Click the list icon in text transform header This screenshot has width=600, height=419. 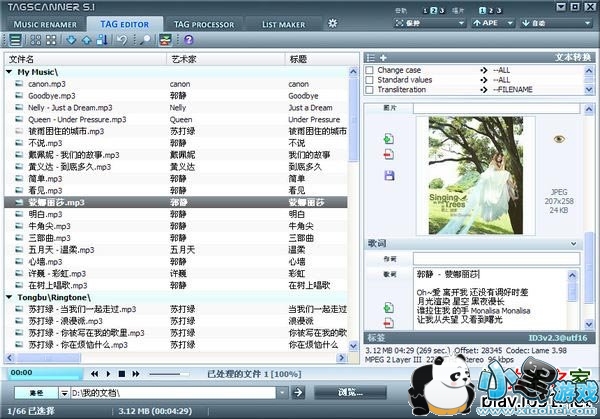(370, 57)
